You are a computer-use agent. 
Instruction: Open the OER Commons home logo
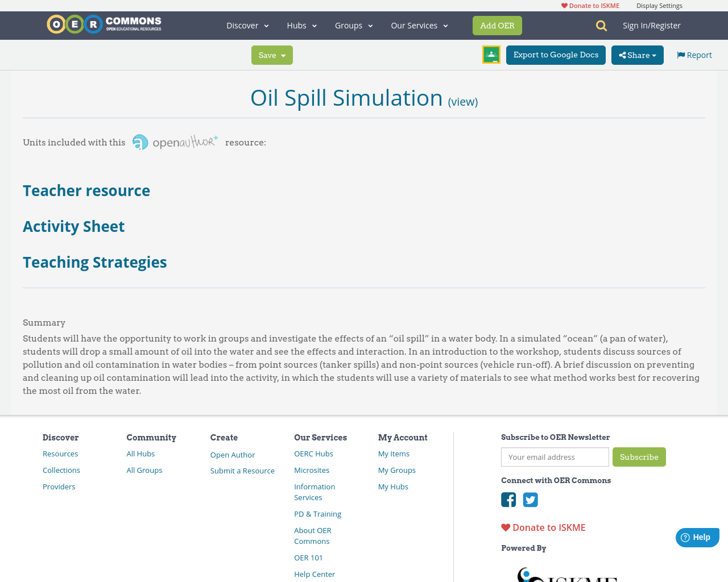104,24
